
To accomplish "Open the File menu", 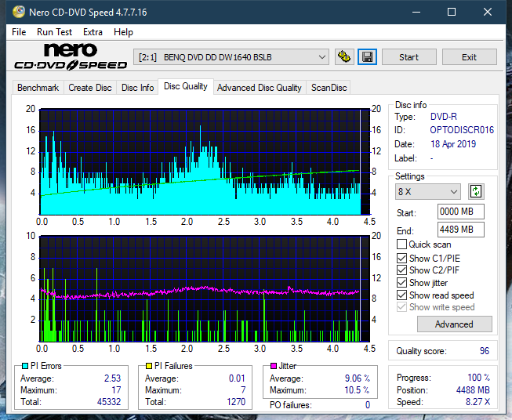I will (19, 32).
